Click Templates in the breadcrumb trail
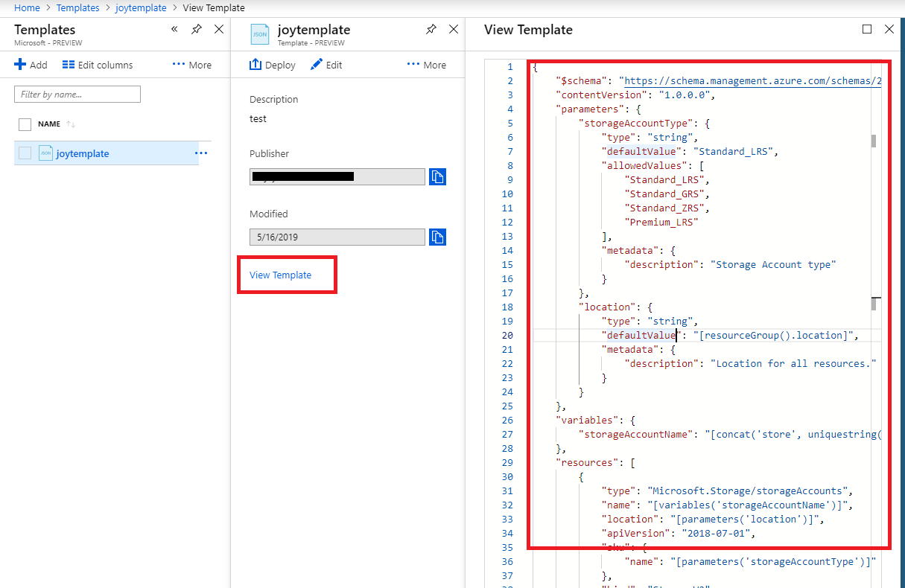The width and height of the screenshot is (905, 588). [77, 7]
